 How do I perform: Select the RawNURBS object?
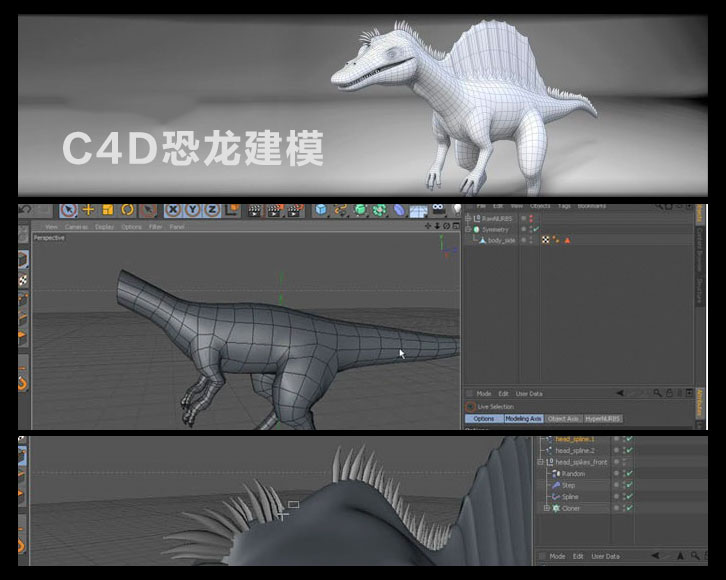tap(497, 218)
